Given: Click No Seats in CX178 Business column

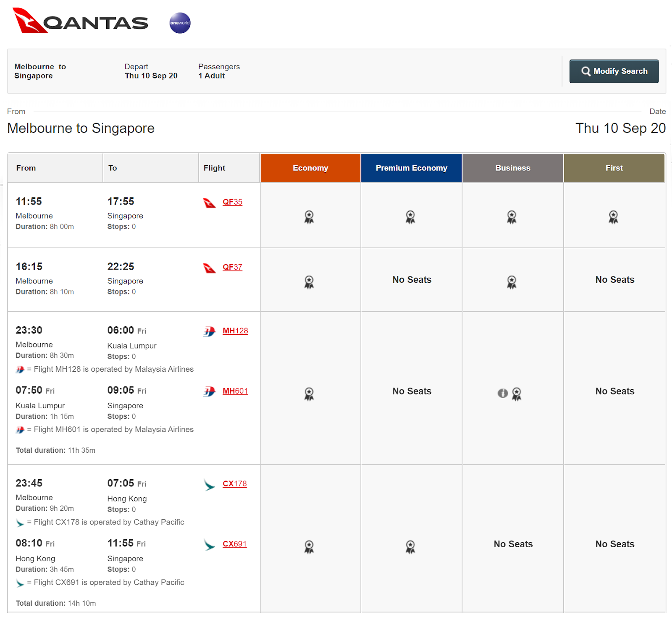Looking at the screenshot, I should point(513,544).
